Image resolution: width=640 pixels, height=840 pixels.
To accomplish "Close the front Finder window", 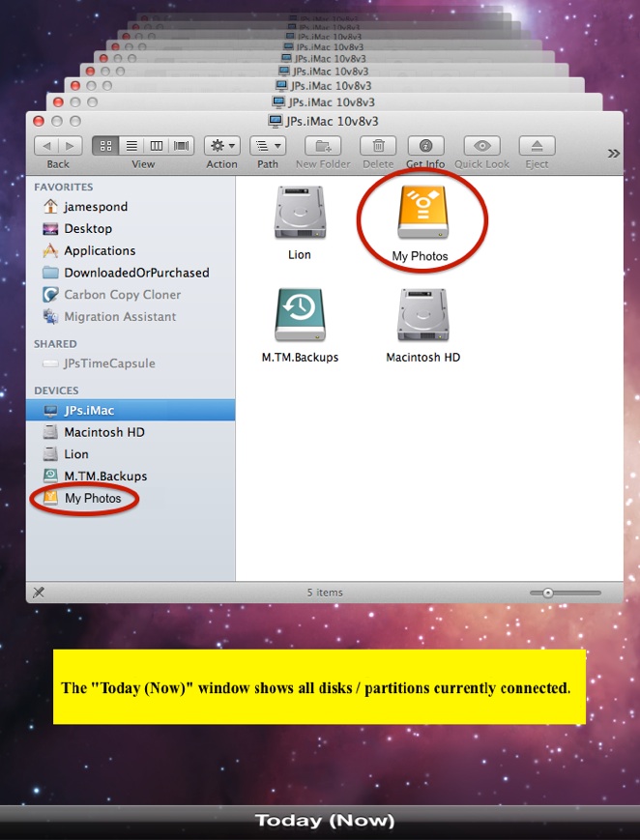I will 39,121.
